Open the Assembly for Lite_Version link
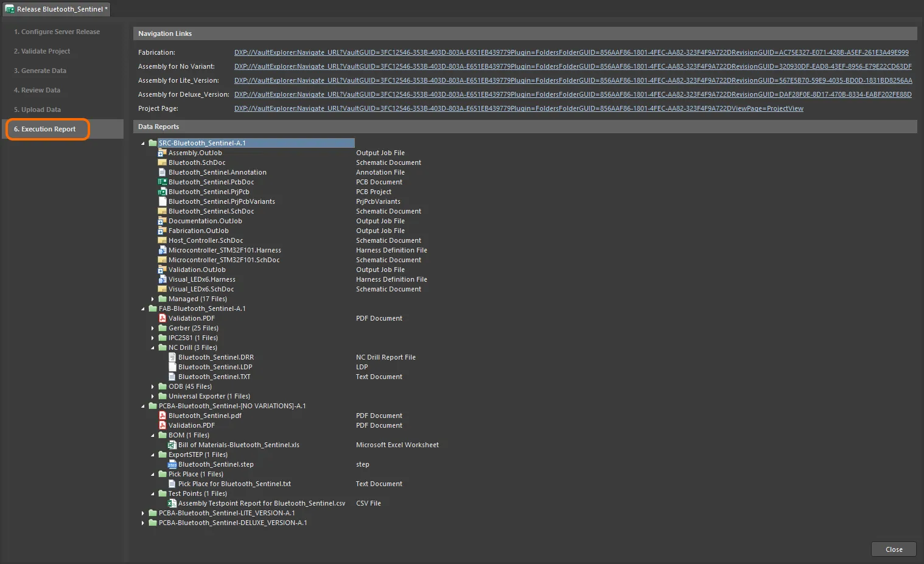Screen dimensions: 924x564 573,80
